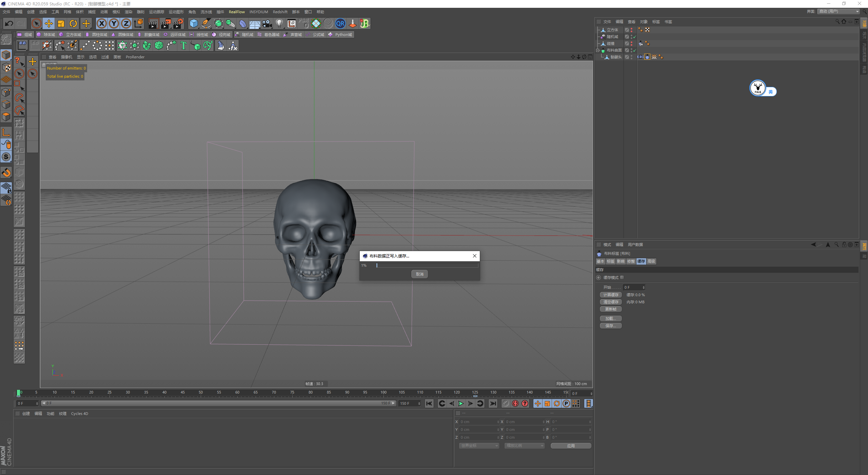The width and height of the screenshot is (868, 475).
Task: Toggle 随机域 enabled checkmark in object manager
Action: click(634, 37)
